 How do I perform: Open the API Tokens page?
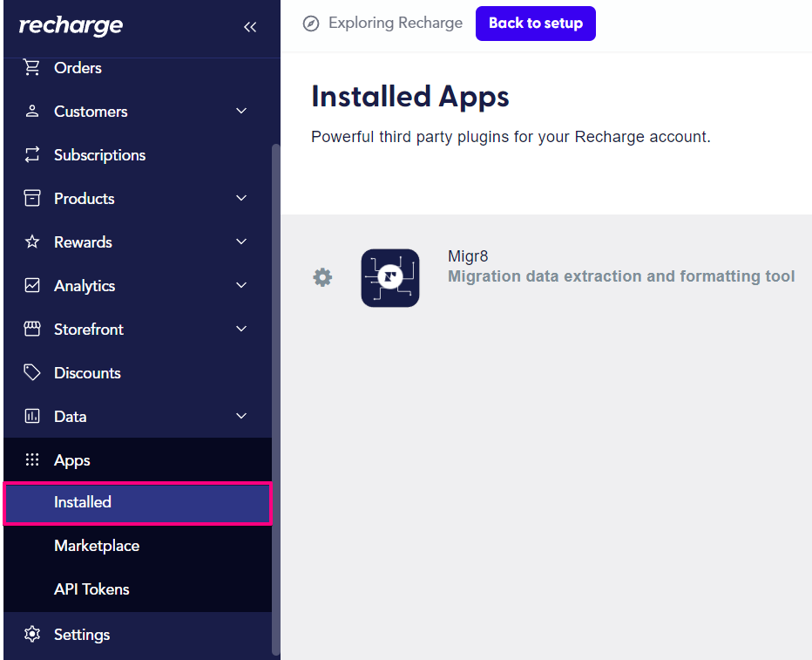pyautogui.click(x=91, y=589)
